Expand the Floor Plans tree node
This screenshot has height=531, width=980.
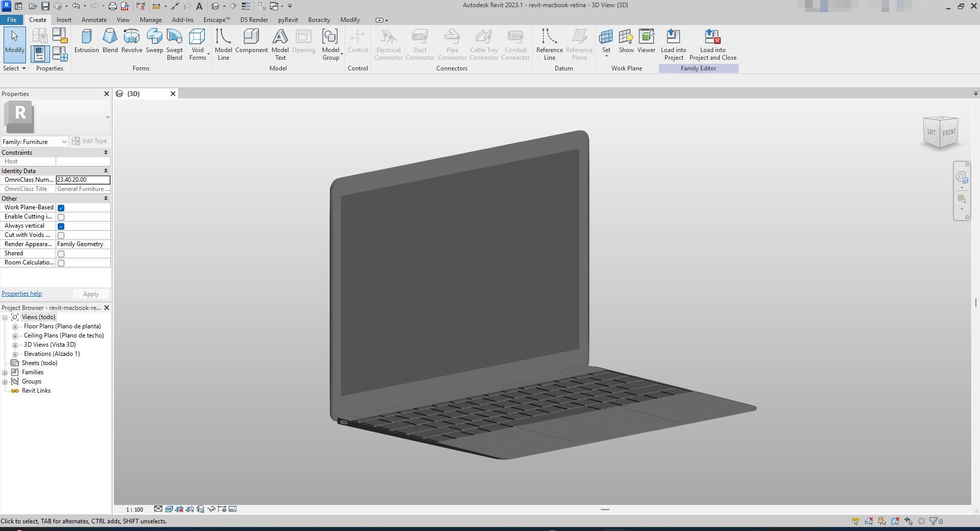tap(15, 327)
